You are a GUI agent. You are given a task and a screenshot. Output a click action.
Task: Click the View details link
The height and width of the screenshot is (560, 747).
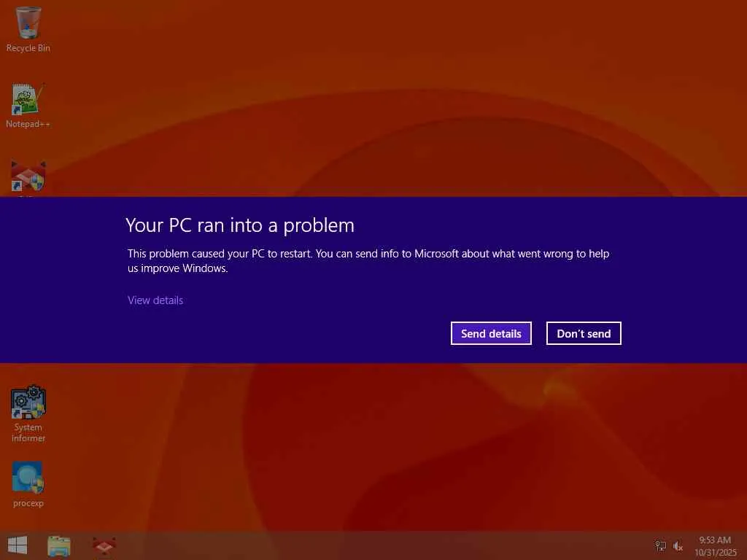155,300
